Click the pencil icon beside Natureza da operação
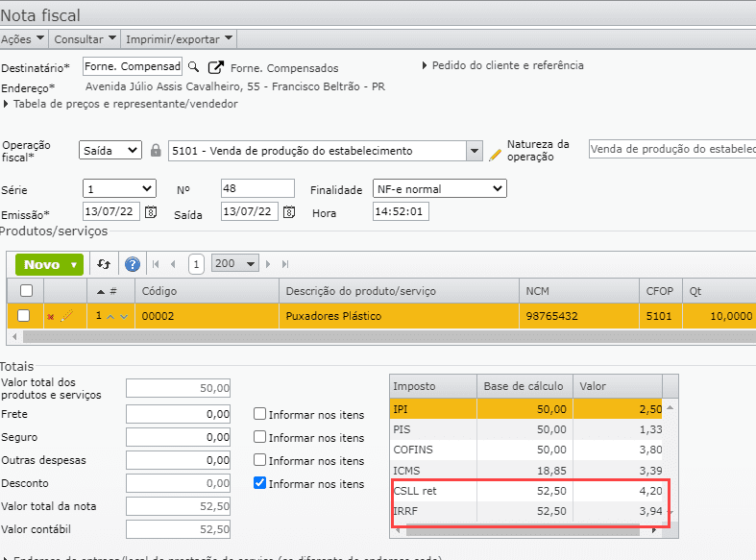 click(496, 152)
